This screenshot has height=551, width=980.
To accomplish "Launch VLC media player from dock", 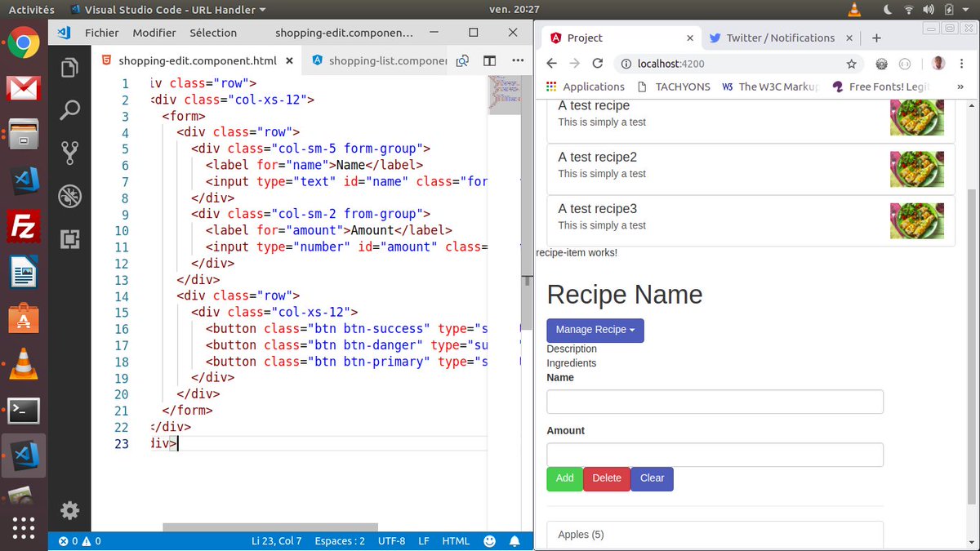I will (x=24, y=365).
